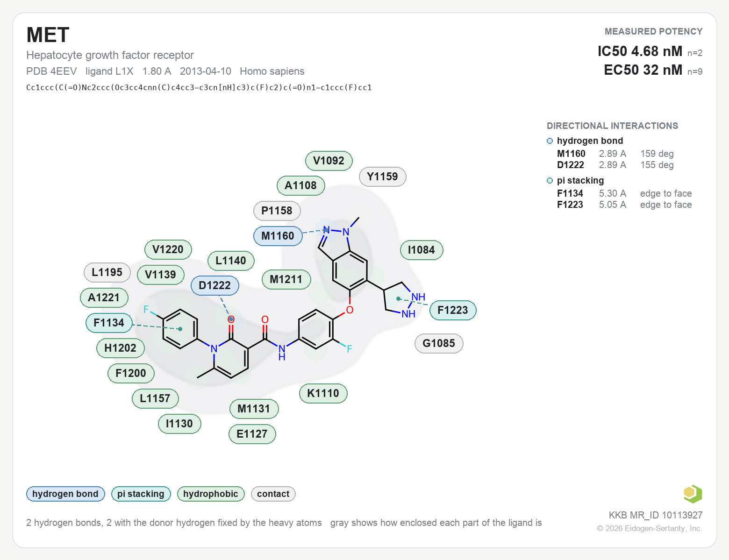Click residue label V1220
This screenshot has width=729, height=560.
click(x=168, y=249)
